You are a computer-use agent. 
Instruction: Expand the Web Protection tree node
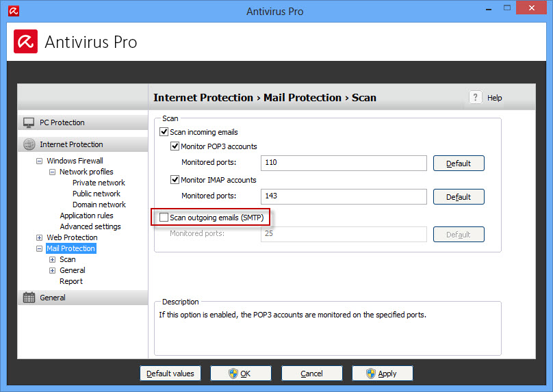click(x=39, y=237)
